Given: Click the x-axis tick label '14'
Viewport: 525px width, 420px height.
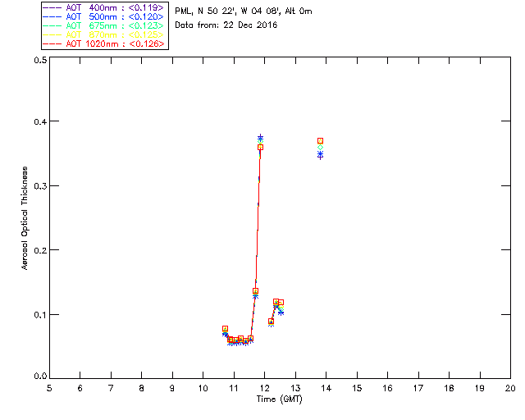Looking at the screenshot, I should (x=326, y=389).
